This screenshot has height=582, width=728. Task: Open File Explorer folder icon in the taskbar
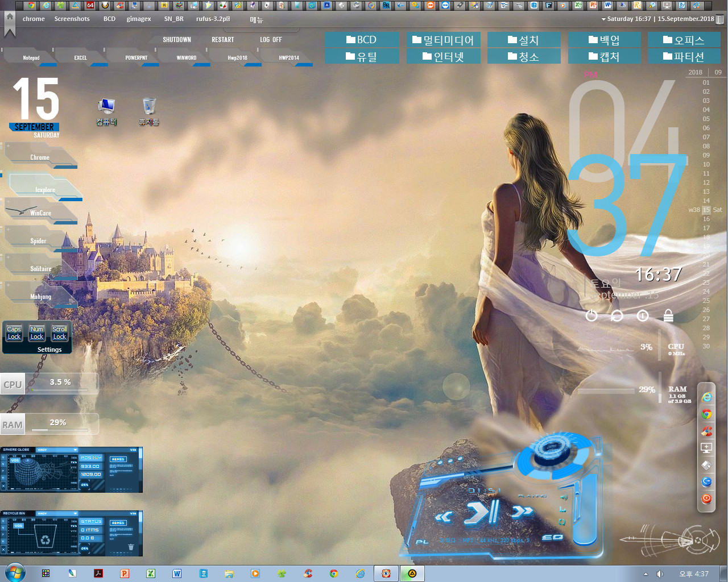229,573
